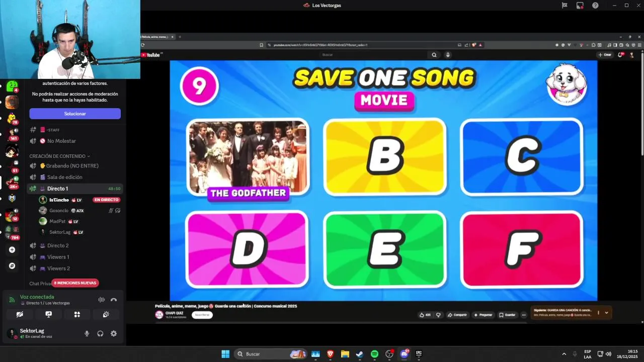
Task: Select the red F card
Action: [522, 249]
